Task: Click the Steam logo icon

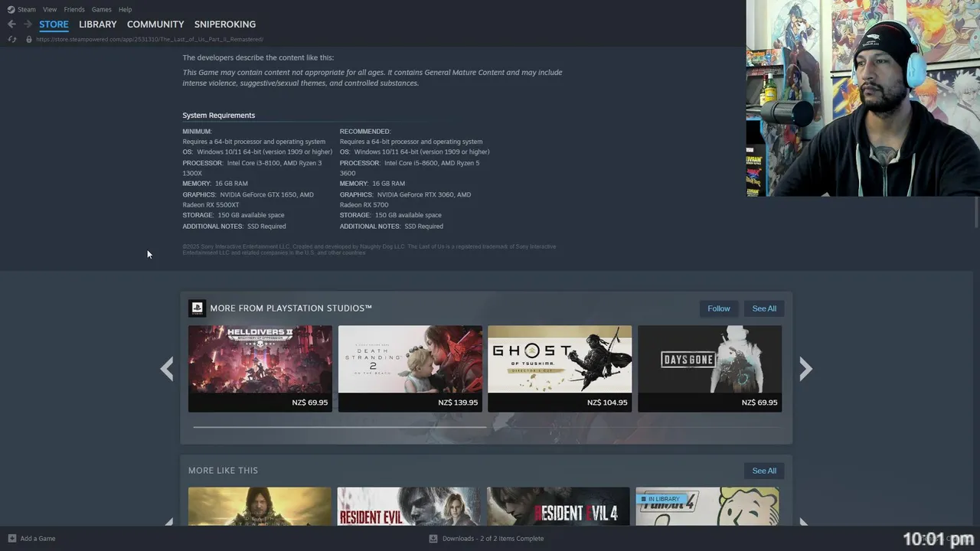Action: point(11,9)
